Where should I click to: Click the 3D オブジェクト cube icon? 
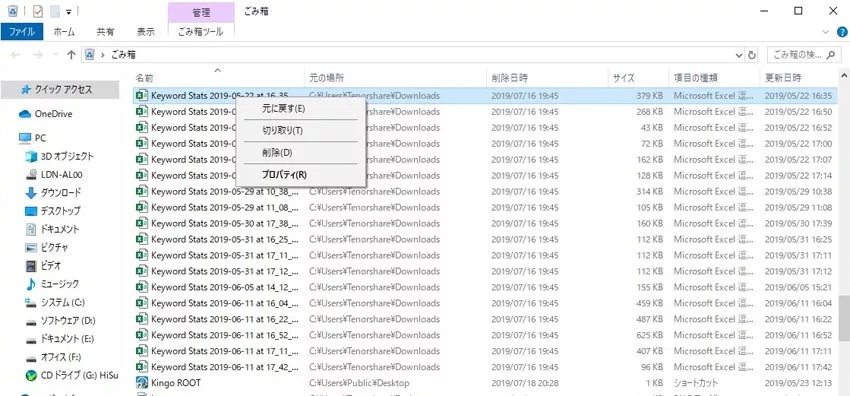[x=31, y=157]
